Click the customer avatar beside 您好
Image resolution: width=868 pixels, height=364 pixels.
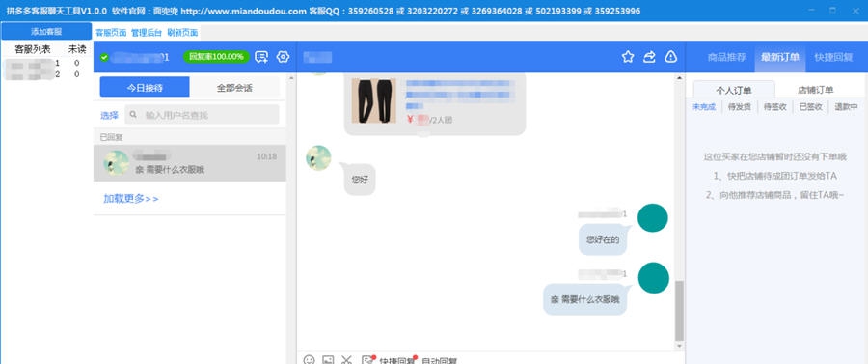[x=318, y=158]
